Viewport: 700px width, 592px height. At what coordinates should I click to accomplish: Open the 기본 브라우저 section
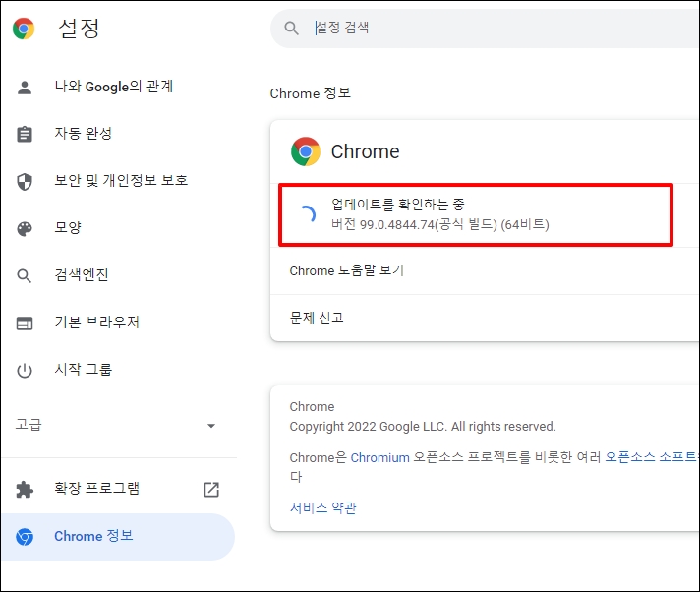(x=97, y=322)
